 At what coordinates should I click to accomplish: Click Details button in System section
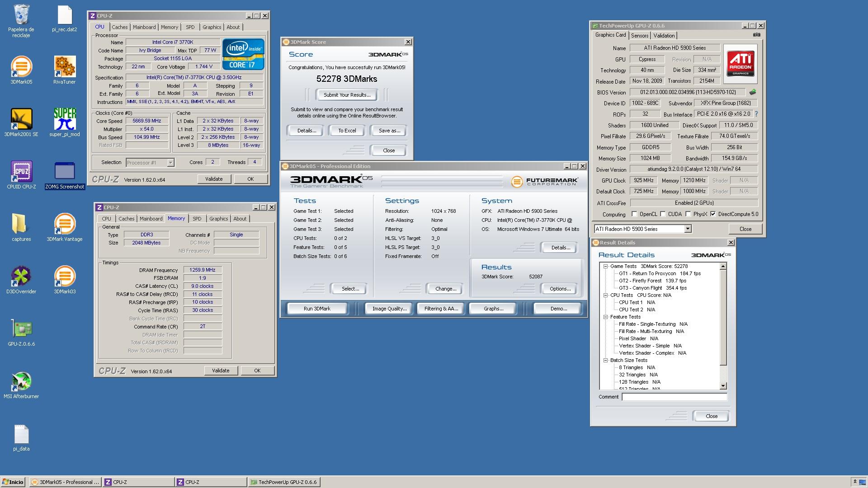560,248
